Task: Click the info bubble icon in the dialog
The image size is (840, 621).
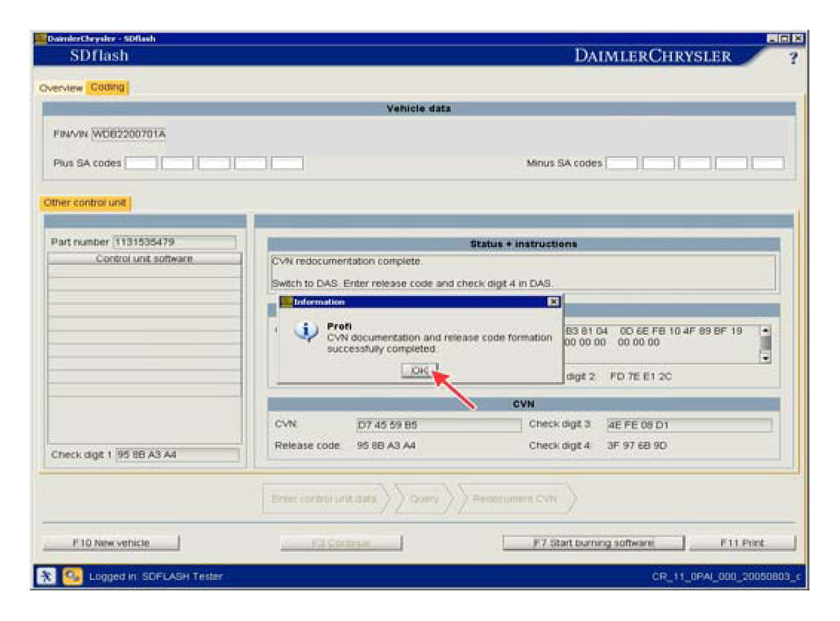Action: (306, 333)
